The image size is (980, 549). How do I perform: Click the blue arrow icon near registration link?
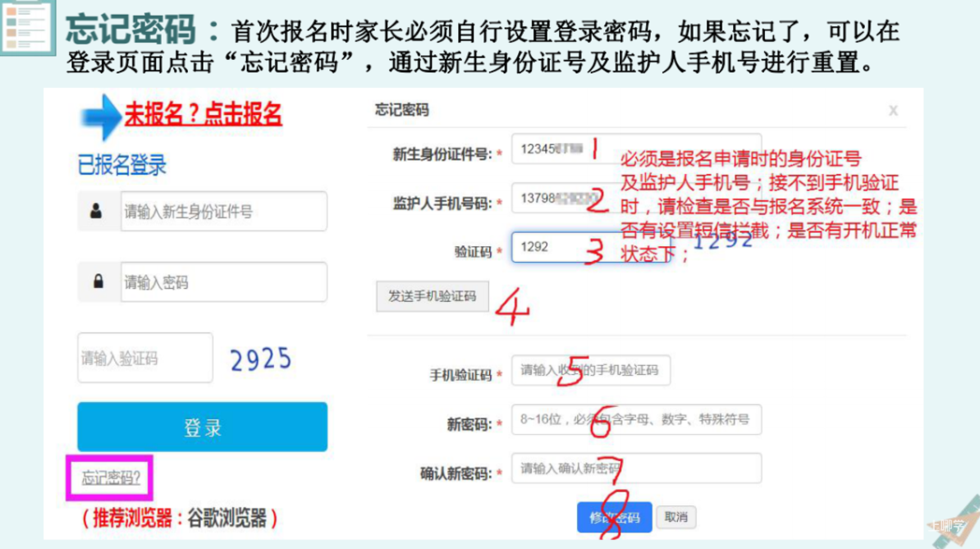coord(100,117)
